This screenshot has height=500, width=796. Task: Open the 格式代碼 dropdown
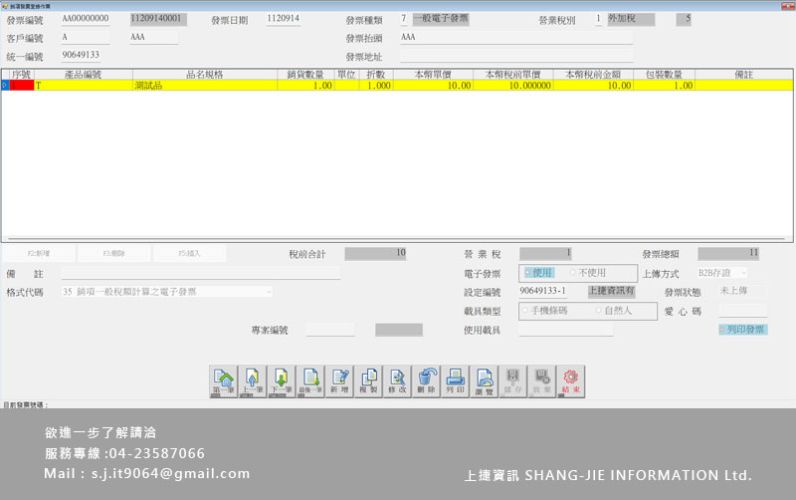point(167,292)
